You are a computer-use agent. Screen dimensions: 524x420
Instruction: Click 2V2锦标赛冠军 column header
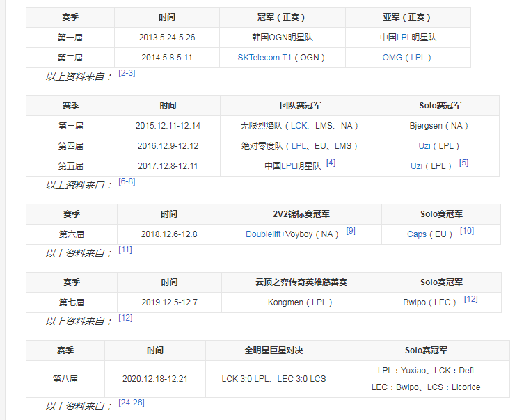coord(301,214)
